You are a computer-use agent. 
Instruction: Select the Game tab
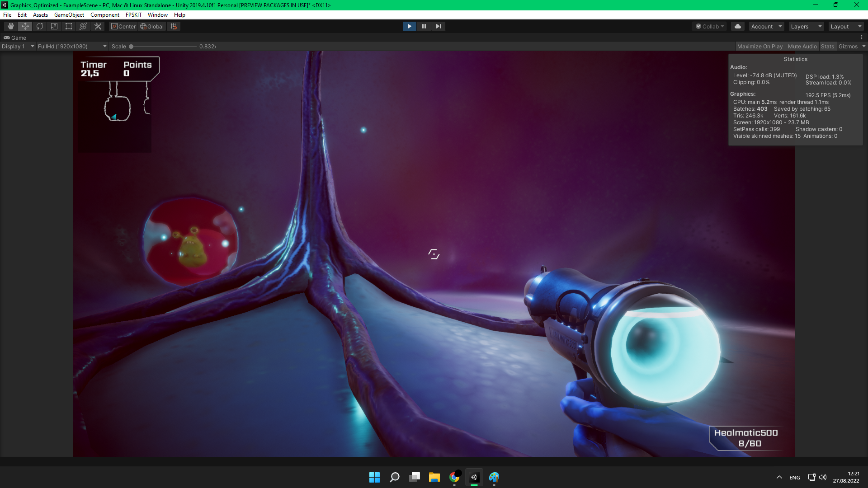coord(15,38)
